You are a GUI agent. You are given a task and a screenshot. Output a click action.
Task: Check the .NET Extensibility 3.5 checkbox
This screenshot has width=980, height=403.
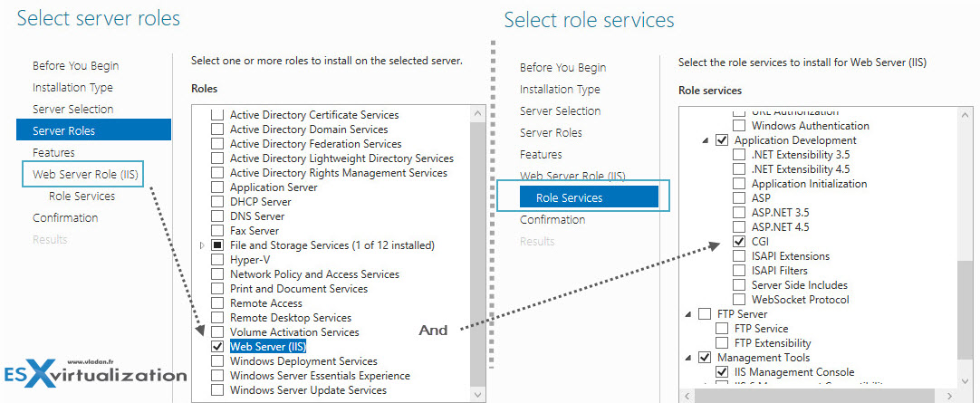(739, 154)
